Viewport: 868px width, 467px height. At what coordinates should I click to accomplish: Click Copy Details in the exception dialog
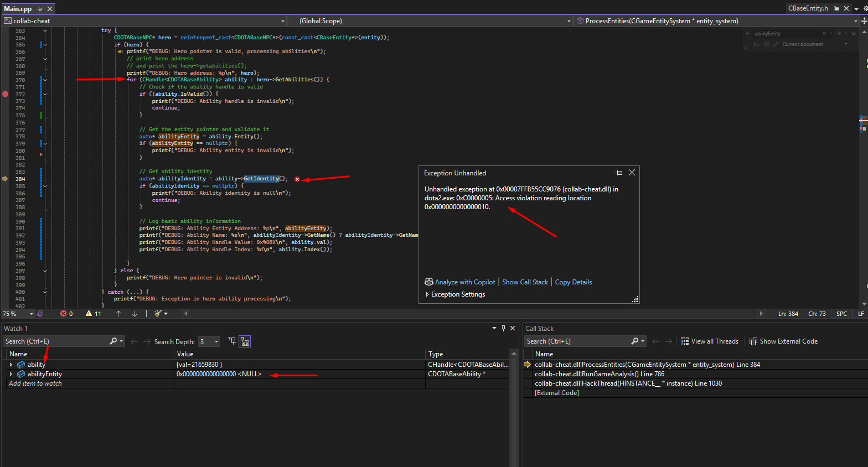[x=573, y=282]
